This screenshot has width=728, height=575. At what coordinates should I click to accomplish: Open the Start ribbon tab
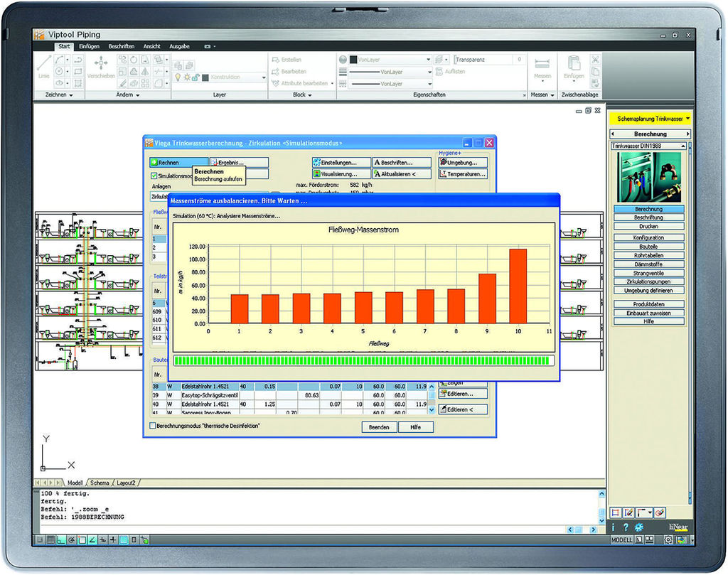tap(64, 46)
